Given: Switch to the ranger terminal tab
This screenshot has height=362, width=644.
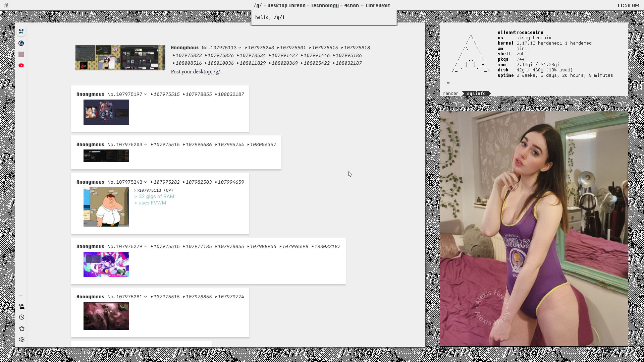Looking at the screenshot, I should click(x=450, y=94).
